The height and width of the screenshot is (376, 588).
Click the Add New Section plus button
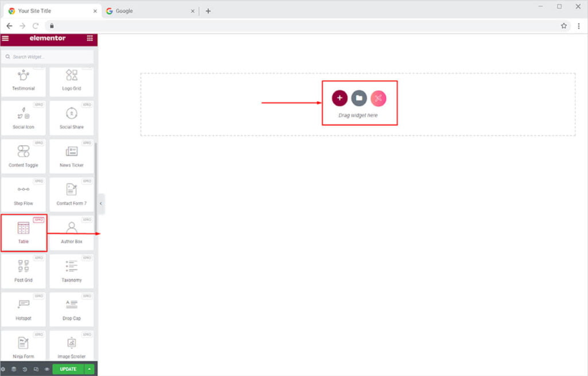click(339, 98)
